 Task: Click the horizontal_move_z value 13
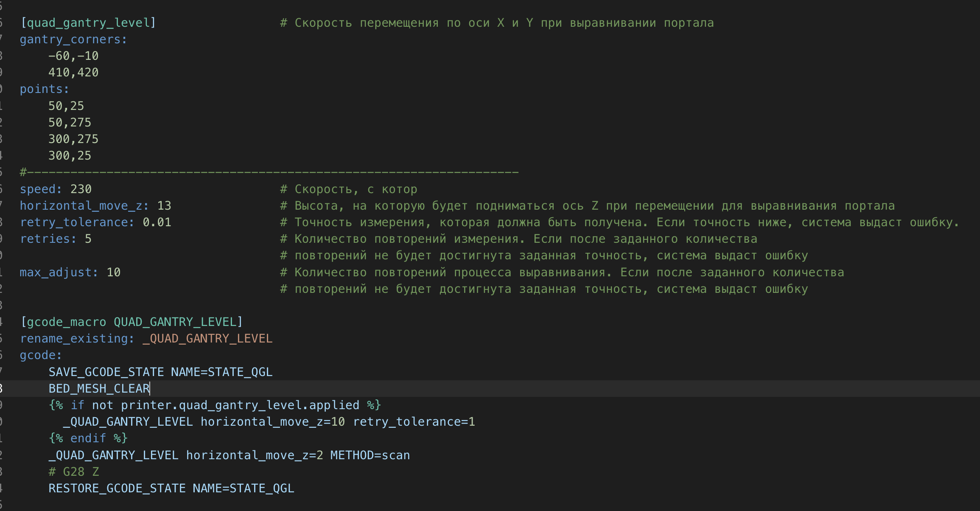(164, 206)
